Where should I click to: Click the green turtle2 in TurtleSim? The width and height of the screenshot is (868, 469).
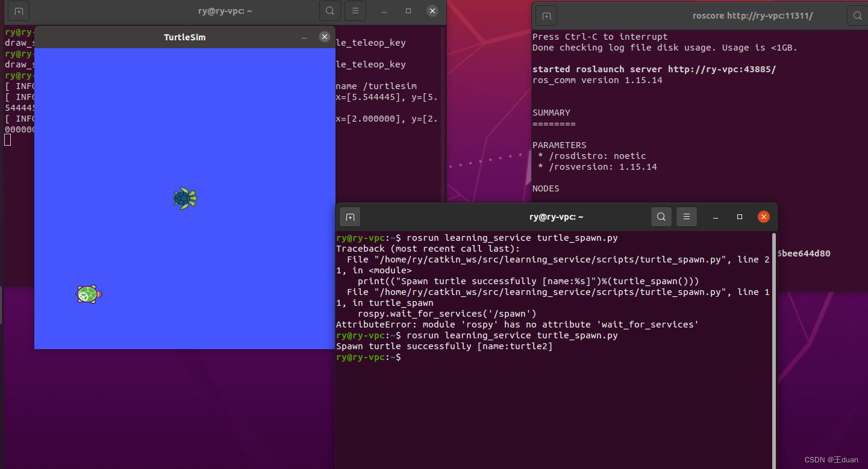click(x=89, y=294)
